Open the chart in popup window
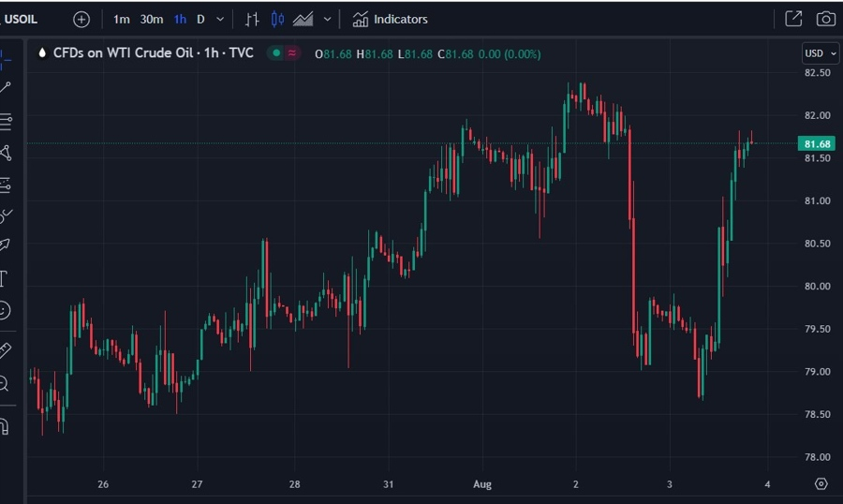Screen dimensions: 843x504 pos(793,19)
